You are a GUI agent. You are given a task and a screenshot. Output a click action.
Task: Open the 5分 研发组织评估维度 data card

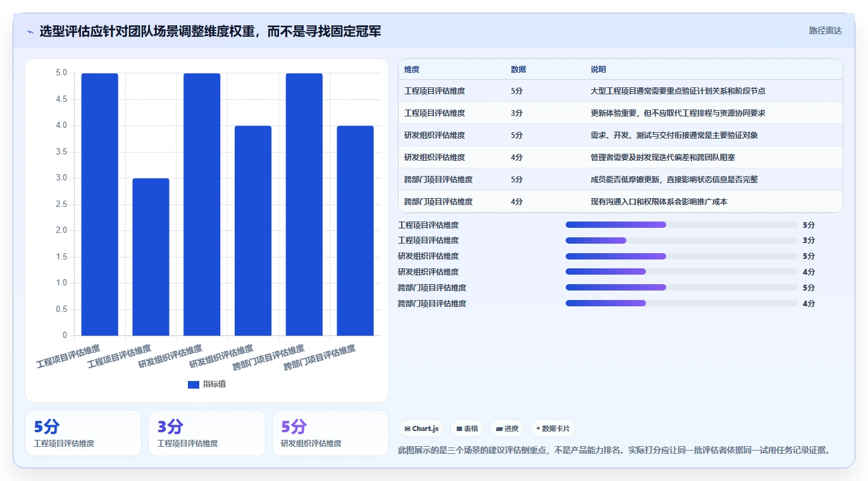[x=330, y=433]
